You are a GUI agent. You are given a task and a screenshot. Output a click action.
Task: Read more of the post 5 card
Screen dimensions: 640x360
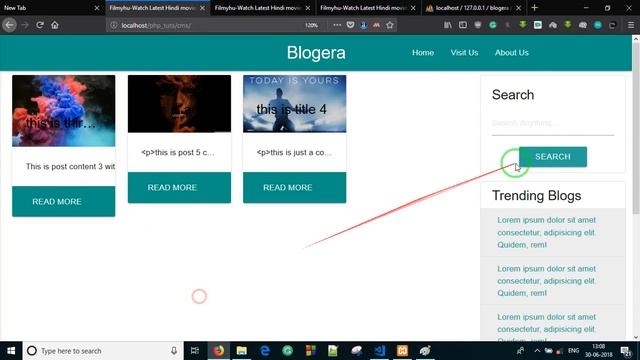(179, 187)
